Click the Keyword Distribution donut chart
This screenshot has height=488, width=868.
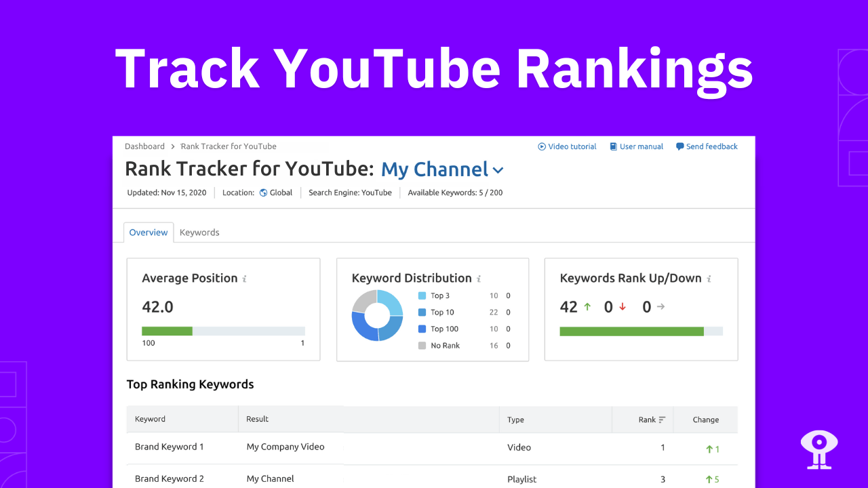pos(377,315)
